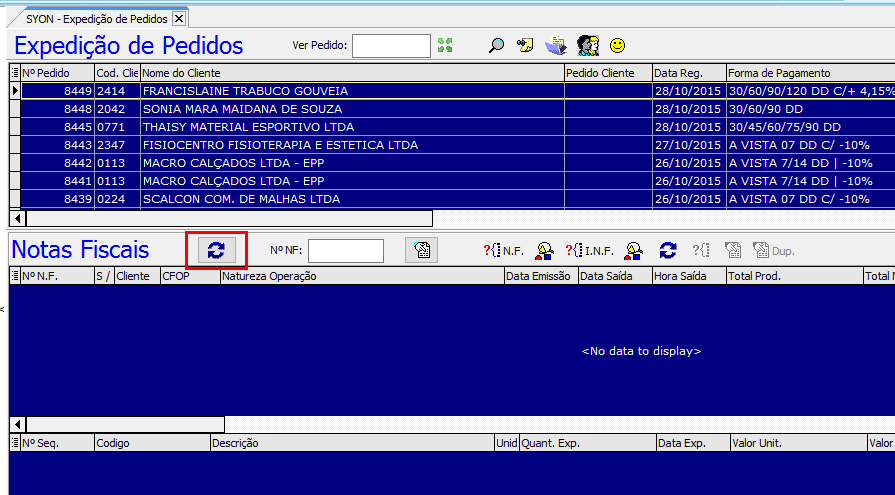This screenshot has height=495, width=895.
Task: Open the magnifying glass search tool
Action: point(497,45)
